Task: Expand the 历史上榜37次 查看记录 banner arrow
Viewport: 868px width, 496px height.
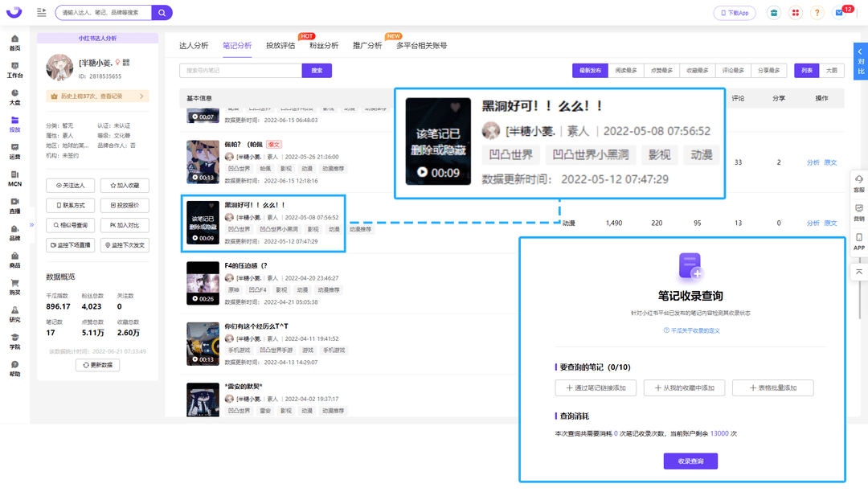Action: point(141,96)
